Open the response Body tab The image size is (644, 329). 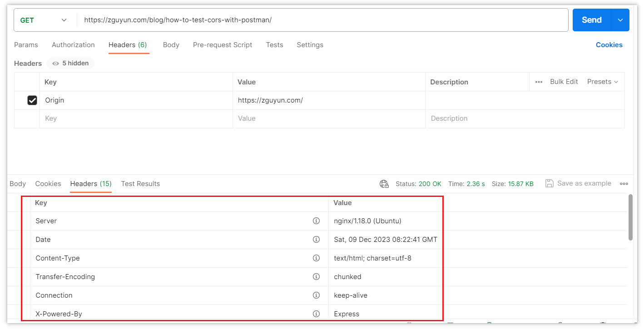click(18, 184)
